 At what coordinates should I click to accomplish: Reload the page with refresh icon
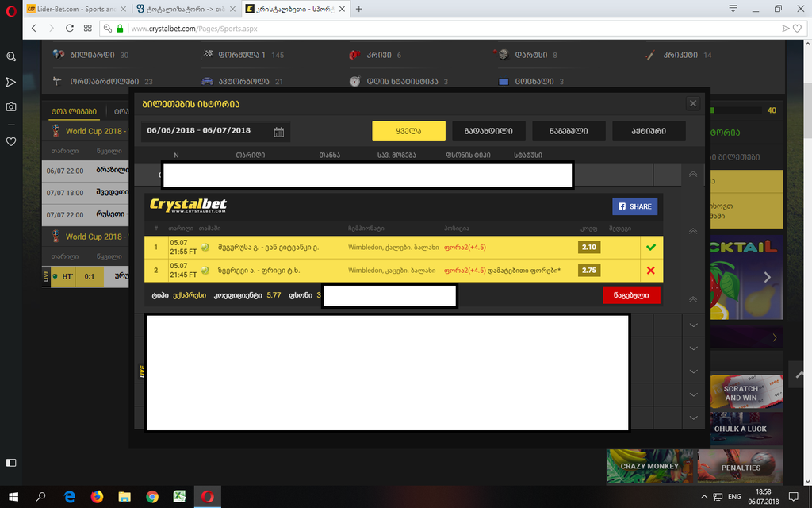[x=70, y=29]
